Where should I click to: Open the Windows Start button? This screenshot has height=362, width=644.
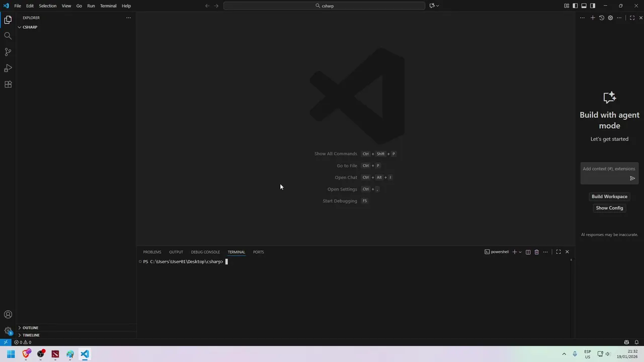(11, 354)
